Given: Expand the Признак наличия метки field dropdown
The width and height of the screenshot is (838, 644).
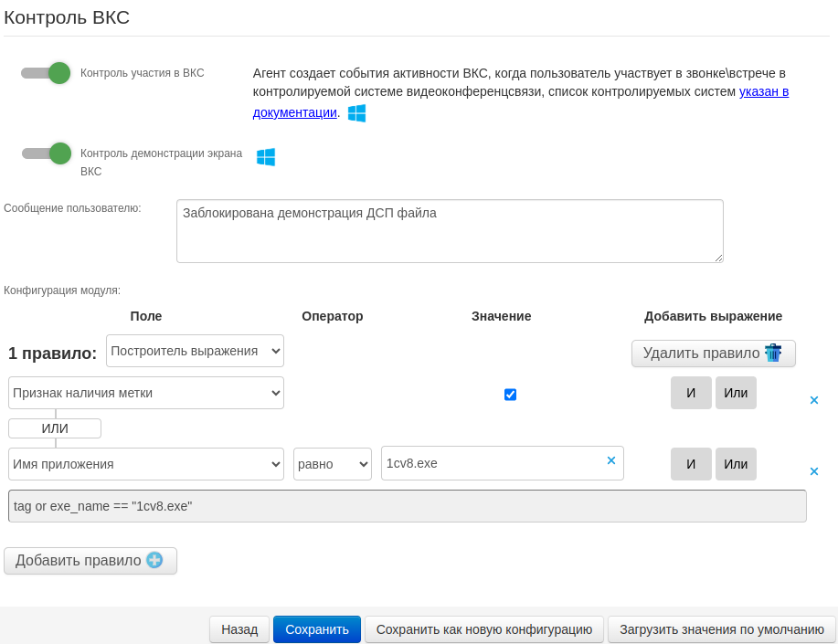Looking at the screenshot, I should pos(146,393).
